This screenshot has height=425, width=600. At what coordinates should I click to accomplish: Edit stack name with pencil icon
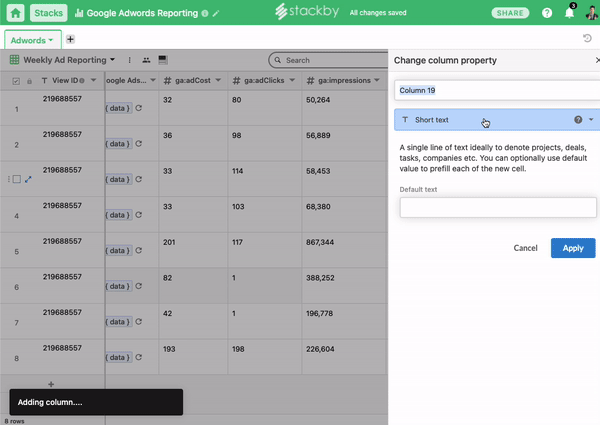(216, 13)
